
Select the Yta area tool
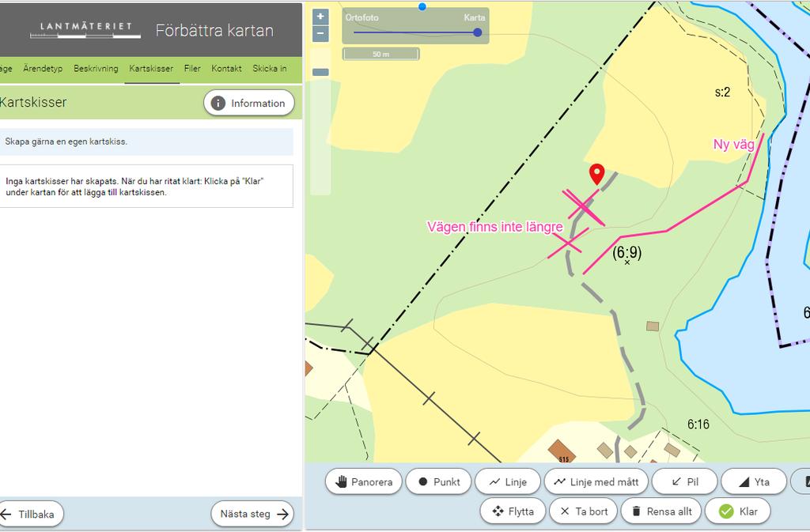click(754, 482)
